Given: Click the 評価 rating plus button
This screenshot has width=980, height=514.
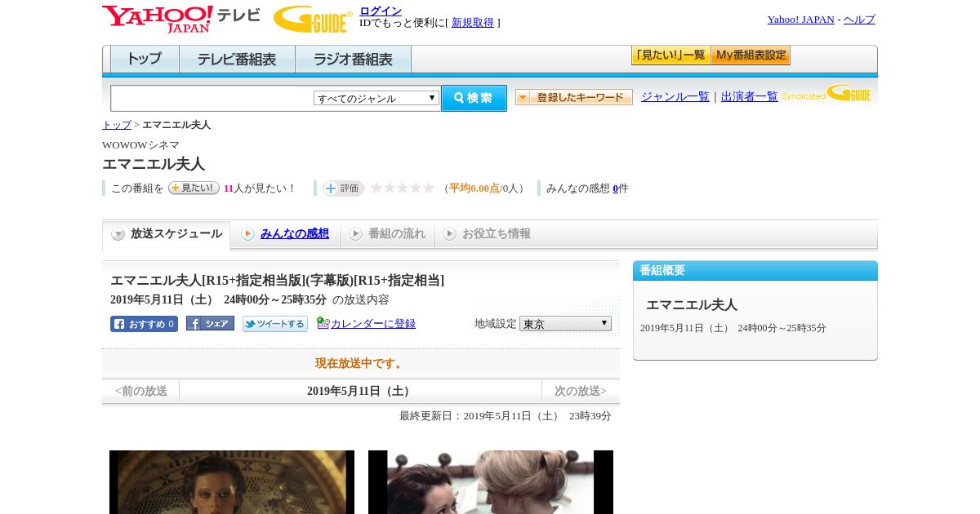Looking at the screenshot, I should 343,188.
